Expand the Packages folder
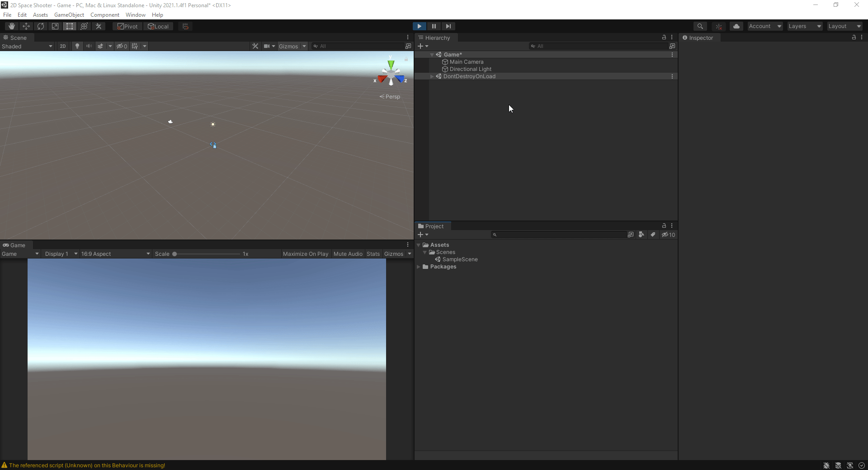The image size is (868, 470). tap(419, 267)
